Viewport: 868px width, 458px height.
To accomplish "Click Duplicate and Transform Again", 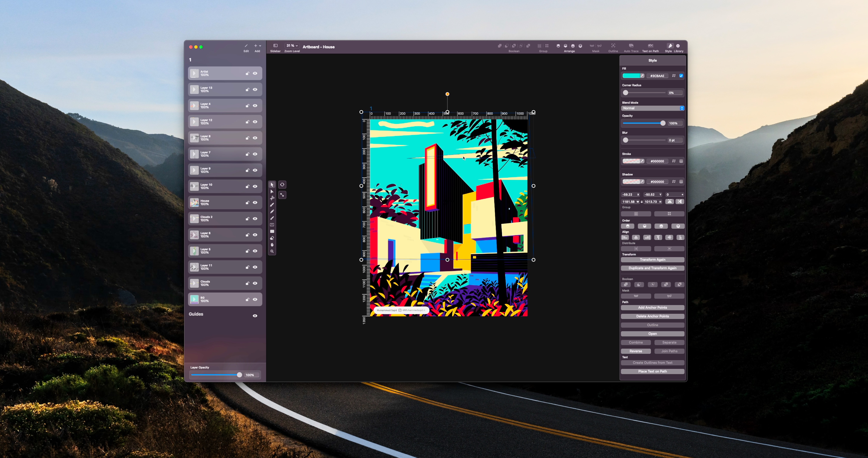I will click(x=652, y=268).
